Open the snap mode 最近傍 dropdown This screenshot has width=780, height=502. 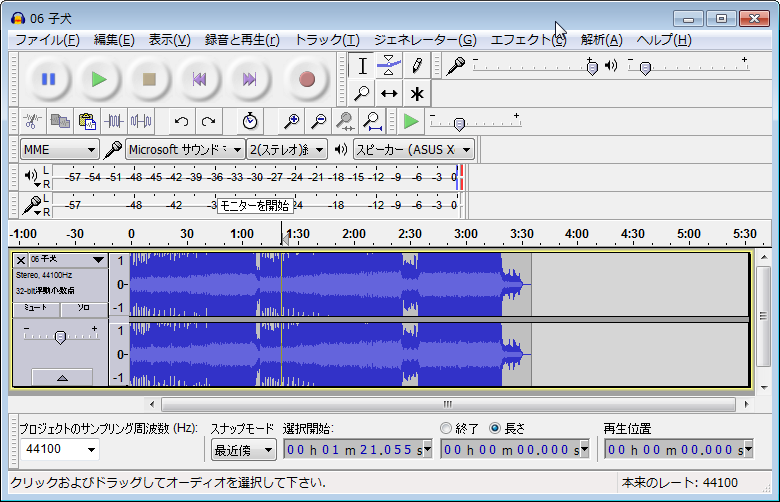tap(244, 450)
